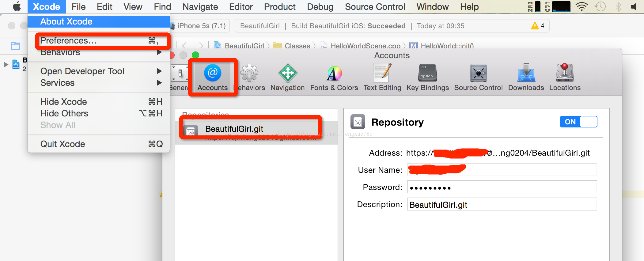Click the repository Address value text
The image size is (644, 261).
pyautogui.click(x=498, y=153)
